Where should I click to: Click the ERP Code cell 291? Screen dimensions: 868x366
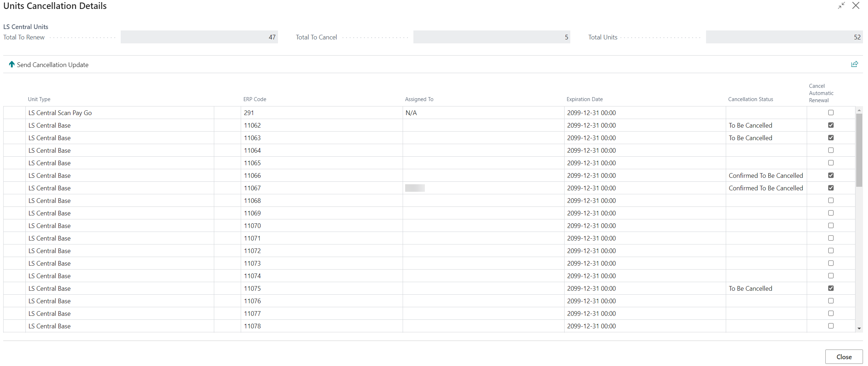[322, 113]
